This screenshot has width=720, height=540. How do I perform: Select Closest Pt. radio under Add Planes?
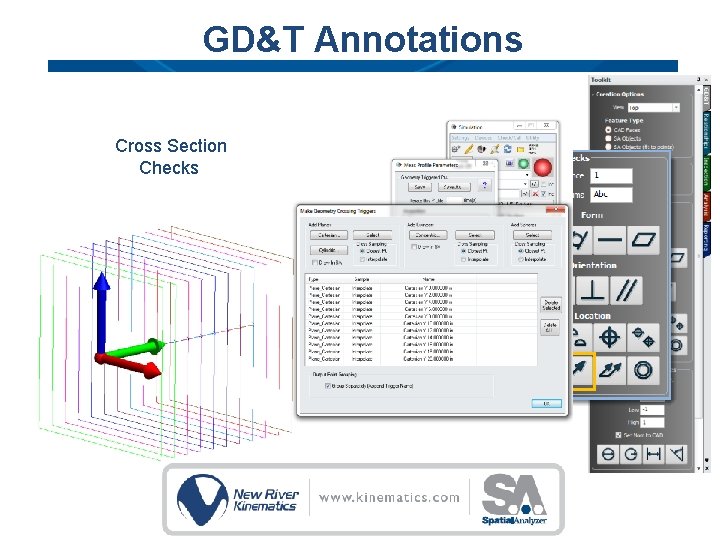point(362,251)
